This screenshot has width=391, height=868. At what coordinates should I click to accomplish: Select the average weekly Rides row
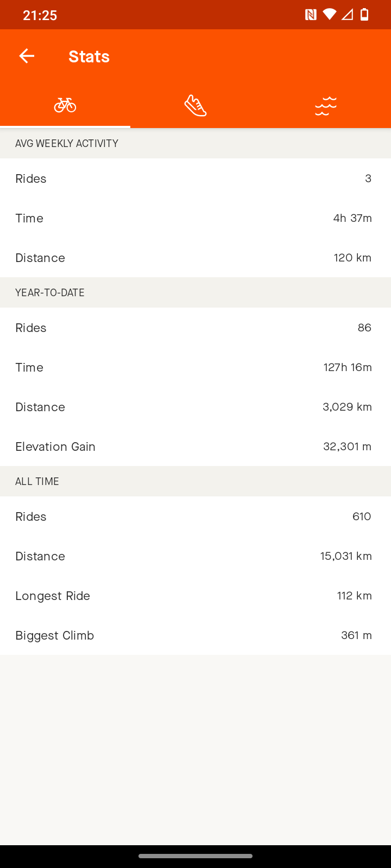pos(195,178)
